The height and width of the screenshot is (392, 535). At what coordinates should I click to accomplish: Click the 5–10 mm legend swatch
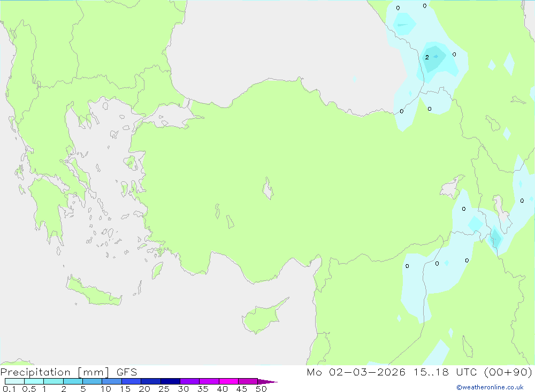pyautogui.click(x=92, y=381)
